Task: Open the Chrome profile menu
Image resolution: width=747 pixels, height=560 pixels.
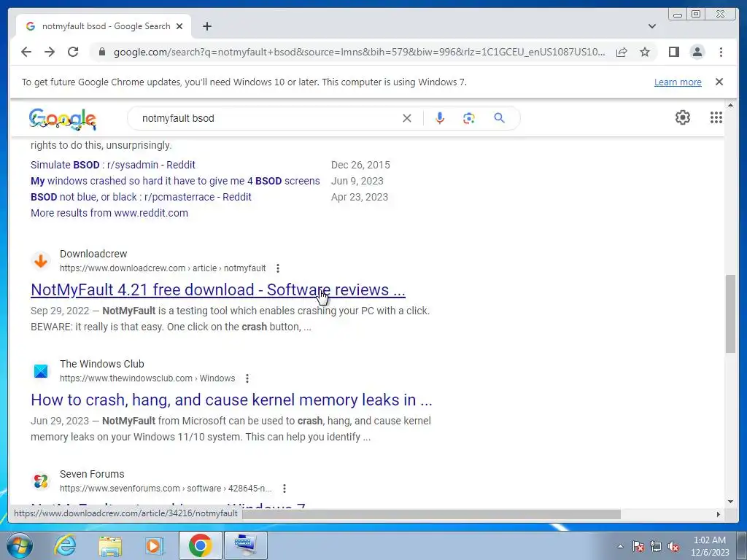Action: pyautogui.click(x=697, y=52)
